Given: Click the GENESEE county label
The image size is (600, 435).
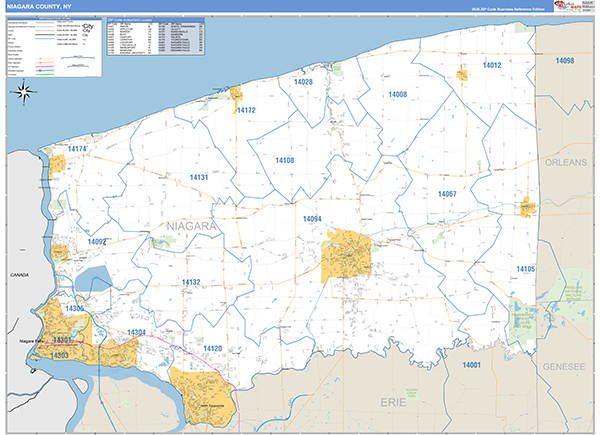Looking at the screenshot, I should [564, 367].
